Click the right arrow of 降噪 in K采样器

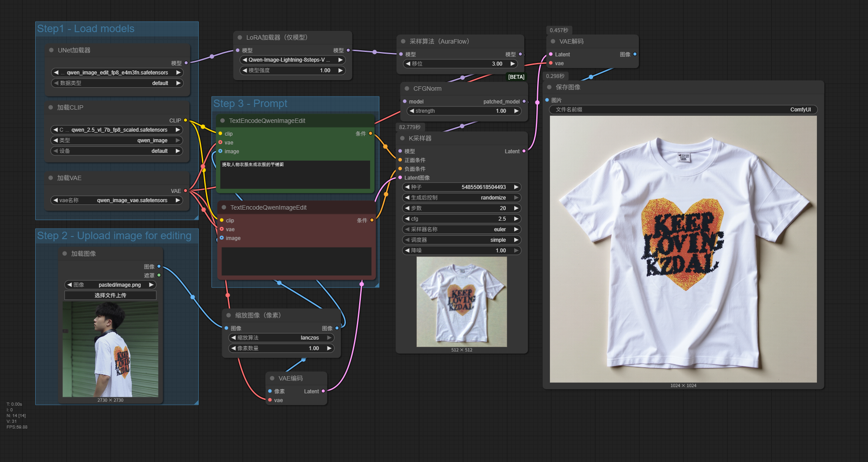point(516,251)
